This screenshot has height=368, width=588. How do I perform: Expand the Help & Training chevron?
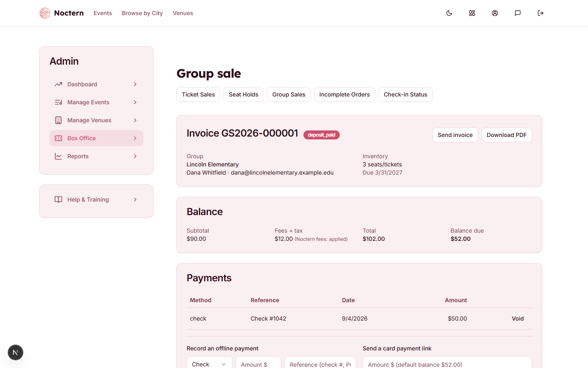pos(135,200)
